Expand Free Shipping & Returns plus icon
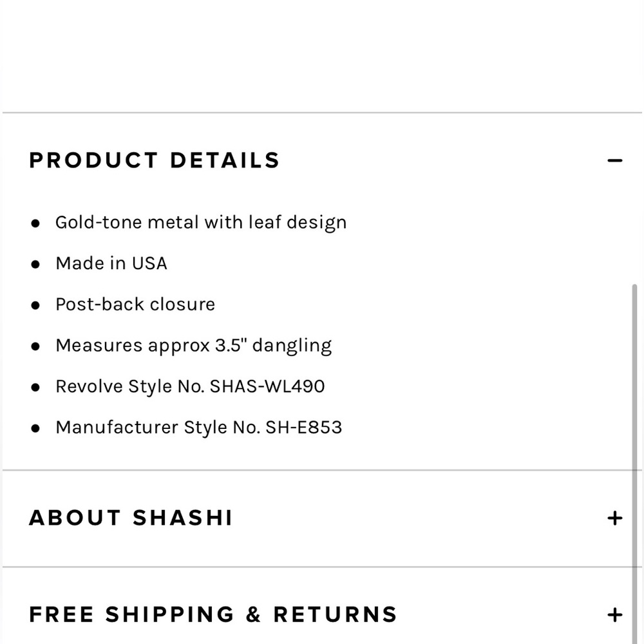644x644 pixels. (614, 615)
